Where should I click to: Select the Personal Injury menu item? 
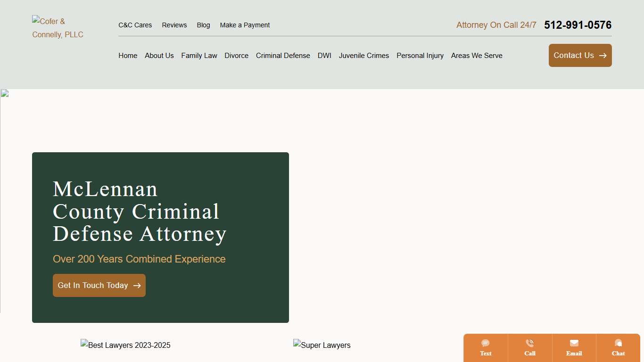[420, 55]
